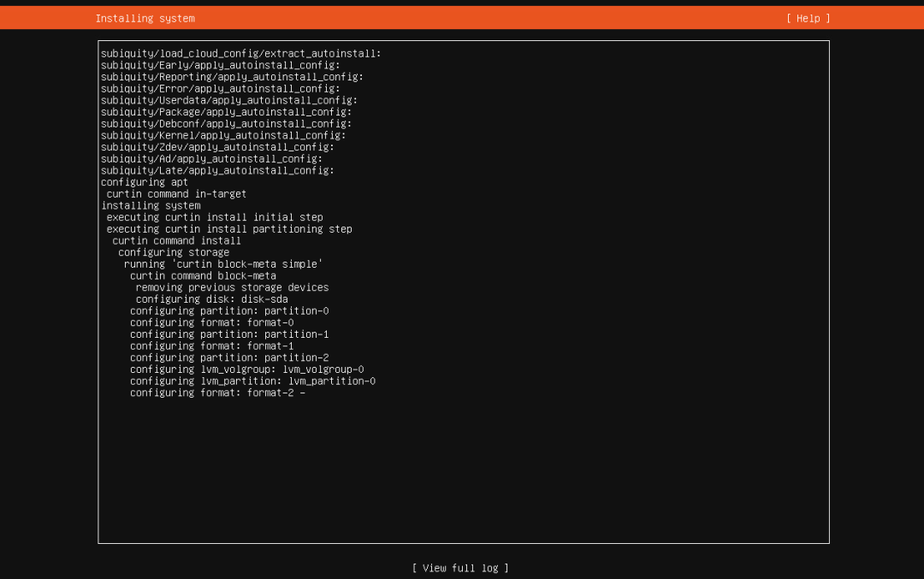This screenshot has width=924, height=579.
Task: Click the subiquity/Kernel/apply_autoinstall_config line
Action: [223, 135]
